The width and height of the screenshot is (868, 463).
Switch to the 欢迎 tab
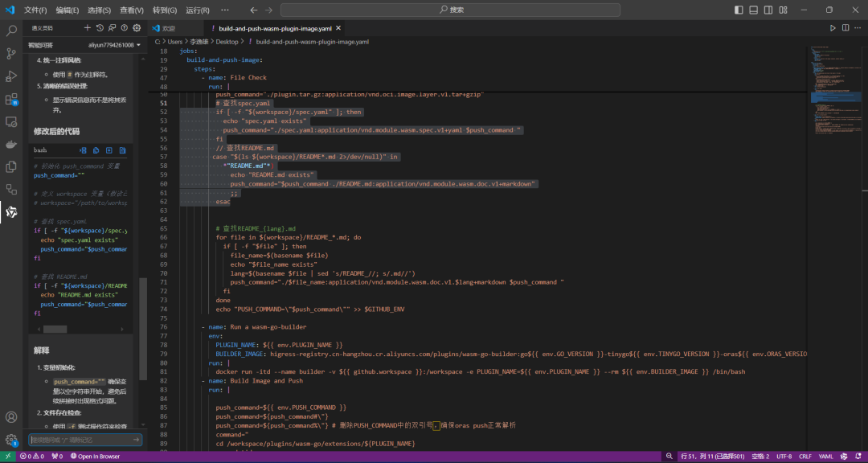(x=169, y=27)
